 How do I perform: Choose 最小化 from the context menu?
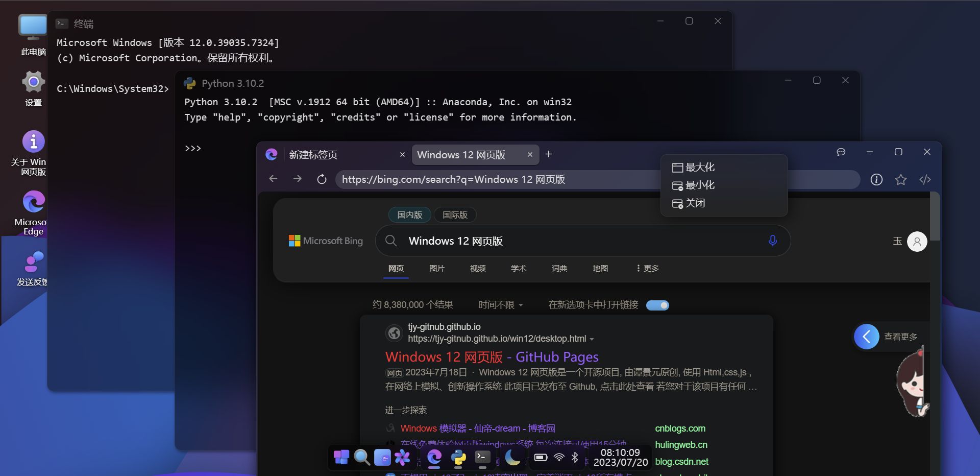click(700, 185)
